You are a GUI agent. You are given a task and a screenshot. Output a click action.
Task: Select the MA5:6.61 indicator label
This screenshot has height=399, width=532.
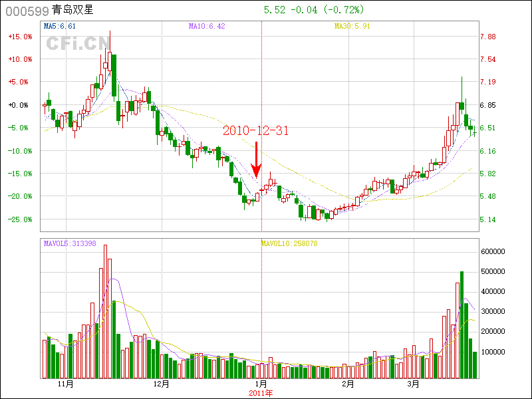coord(60,26)
